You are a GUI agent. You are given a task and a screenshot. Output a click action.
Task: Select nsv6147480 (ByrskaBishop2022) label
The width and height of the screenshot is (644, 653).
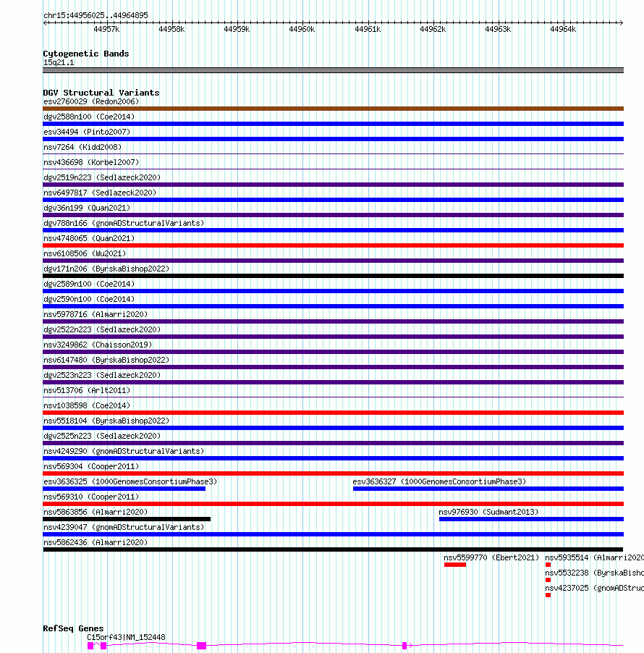click(106, 360)
